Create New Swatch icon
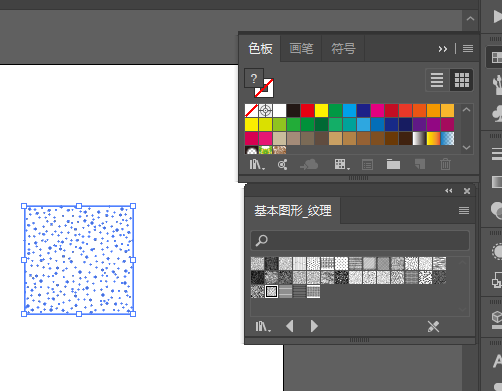 [420, 164]
